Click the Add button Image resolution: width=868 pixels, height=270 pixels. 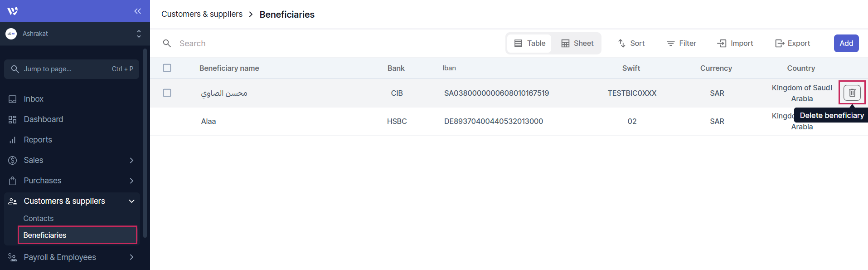pyautogui.click(x=846, y=44)
